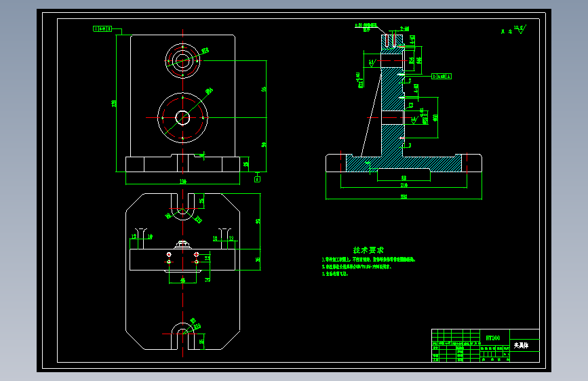
Task: Select the third technical requirement note line
Action: (335, 274)
